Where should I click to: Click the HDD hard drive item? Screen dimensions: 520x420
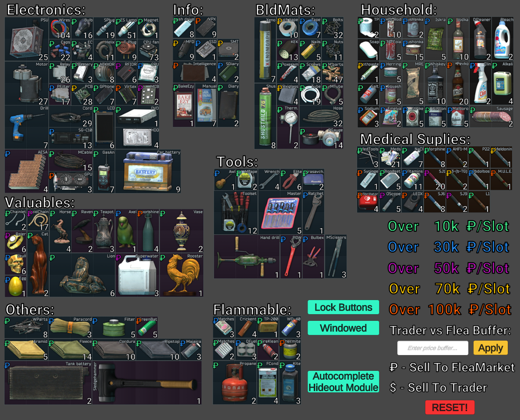(x=137, y=138)
